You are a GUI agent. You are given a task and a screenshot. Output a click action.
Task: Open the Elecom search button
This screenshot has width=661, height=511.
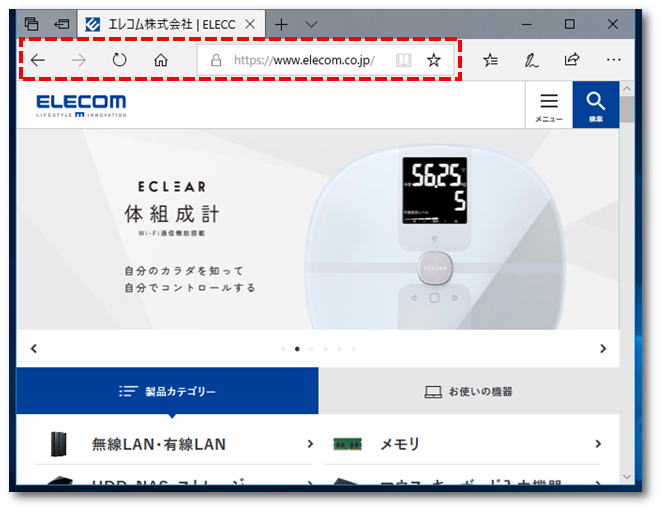(596, 105)
